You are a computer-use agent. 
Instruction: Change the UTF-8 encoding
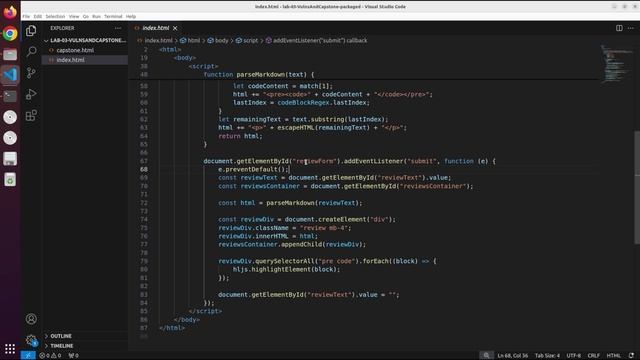coord(573,356)
